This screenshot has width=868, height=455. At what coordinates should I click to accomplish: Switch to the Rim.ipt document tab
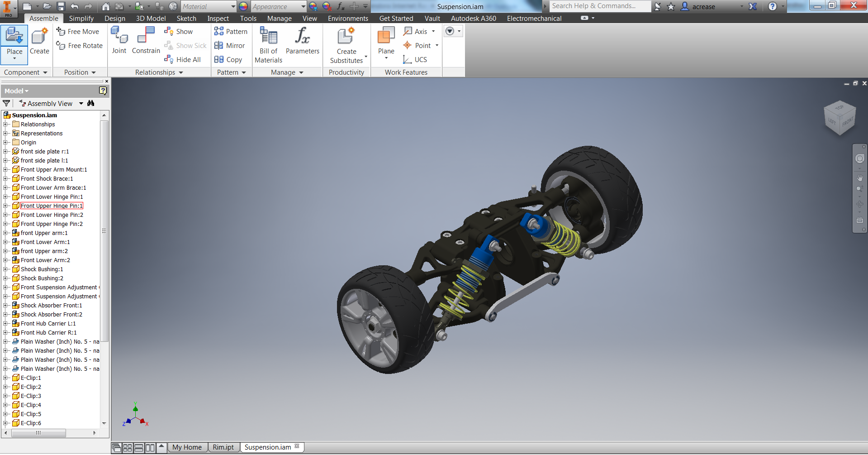click(223, 447)
